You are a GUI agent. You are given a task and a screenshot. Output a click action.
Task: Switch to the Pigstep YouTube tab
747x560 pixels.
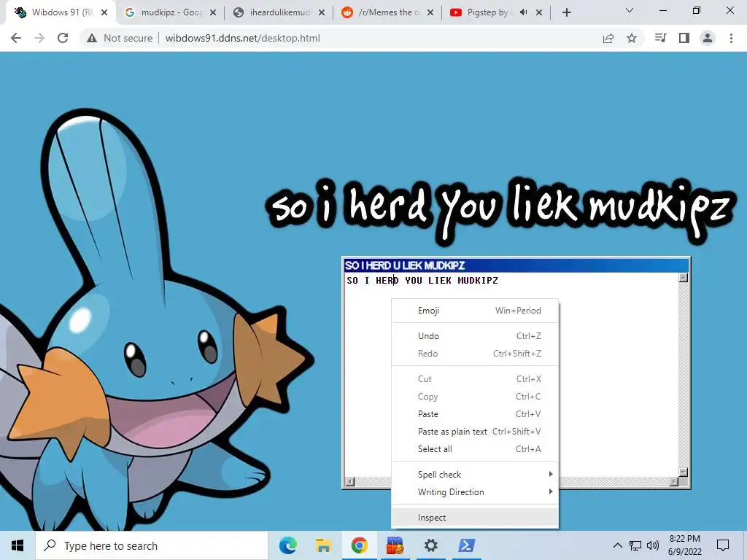[x=495, y=12]
